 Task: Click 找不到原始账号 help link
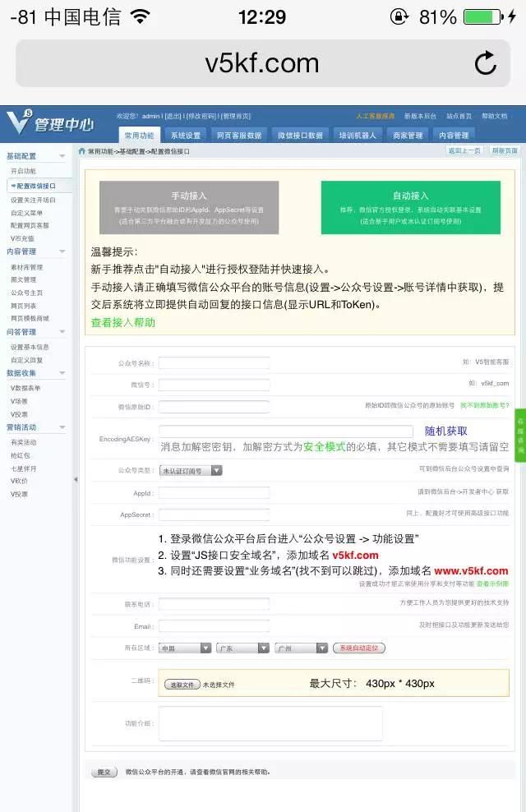point(485,405)
